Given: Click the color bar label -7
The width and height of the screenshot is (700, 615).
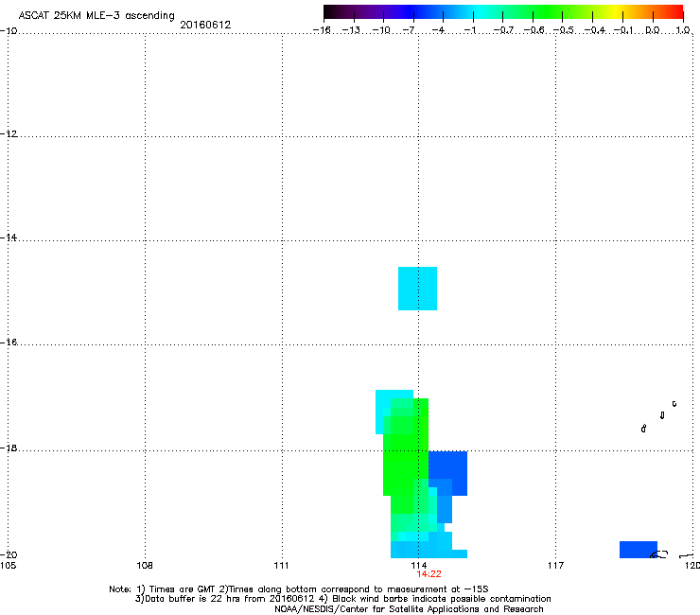Looking at the screenshot, I should point(409,30).
